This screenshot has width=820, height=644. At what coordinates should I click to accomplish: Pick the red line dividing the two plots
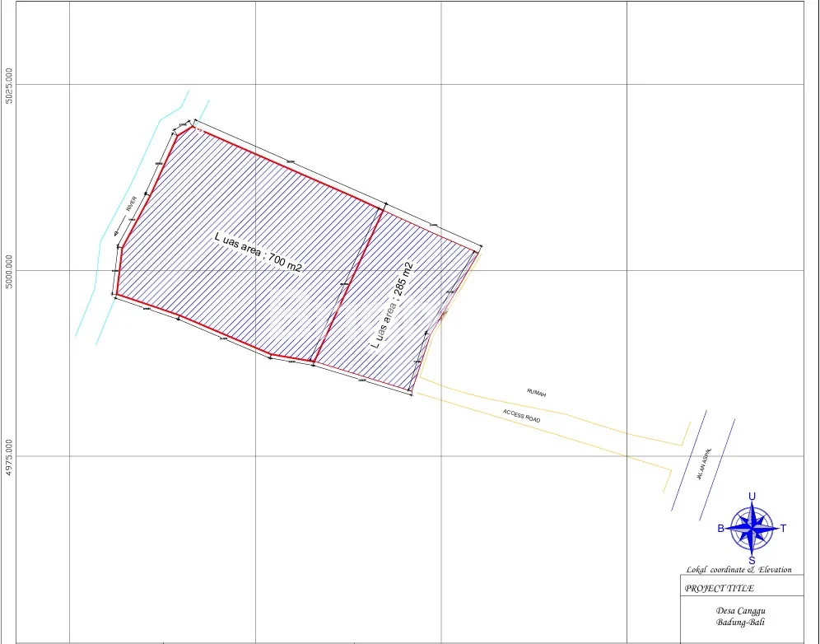(x=348, y=282)
